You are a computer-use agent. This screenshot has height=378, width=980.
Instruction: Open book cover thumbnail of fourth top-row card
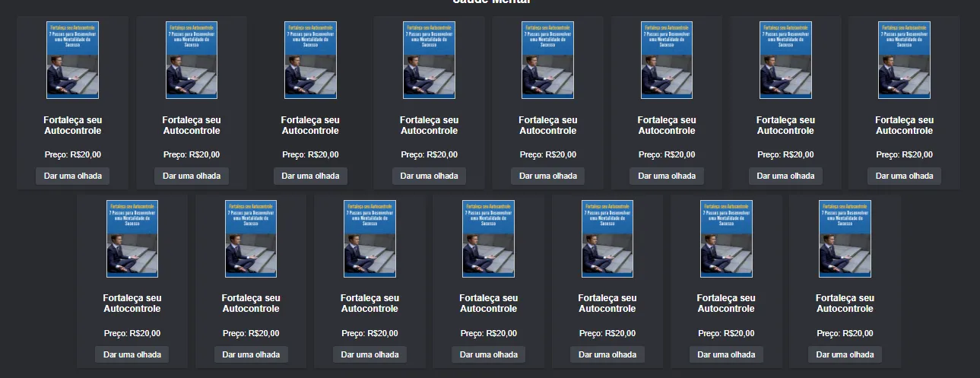point(429,60)
